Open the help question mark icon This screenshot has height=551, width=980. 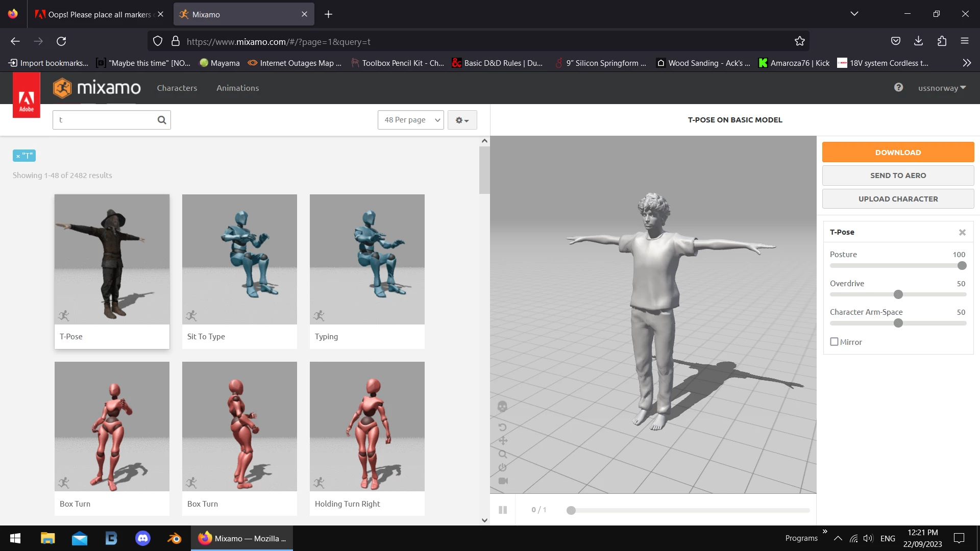pyautogui.click(x=898, y=87)
